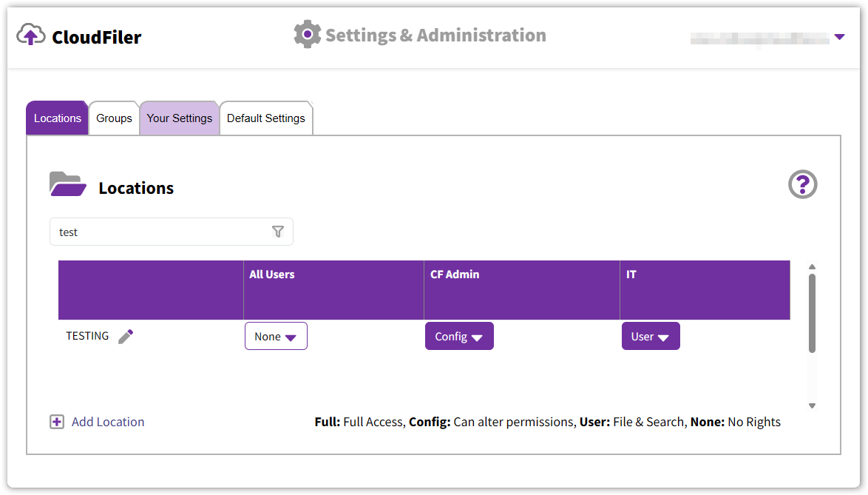The height and width of the screenshot is (495, 868).
Task: Click the TESTING location name
Action: [x=87, y=336]
